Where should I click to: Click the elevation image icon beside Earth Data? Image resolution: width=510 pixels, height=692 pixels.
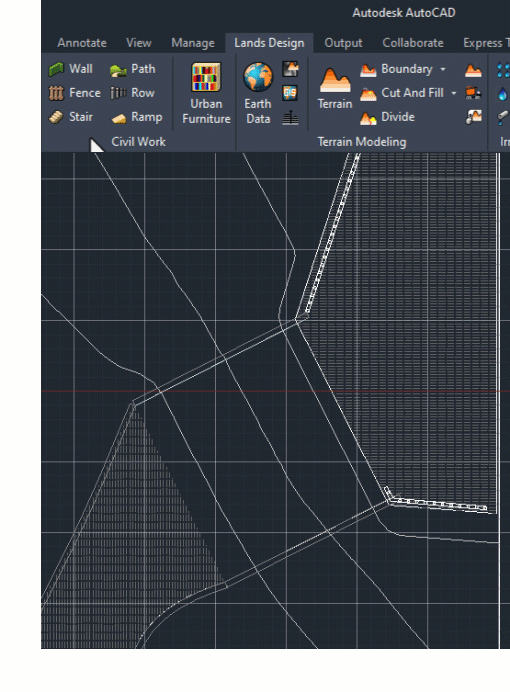(290, 69)
